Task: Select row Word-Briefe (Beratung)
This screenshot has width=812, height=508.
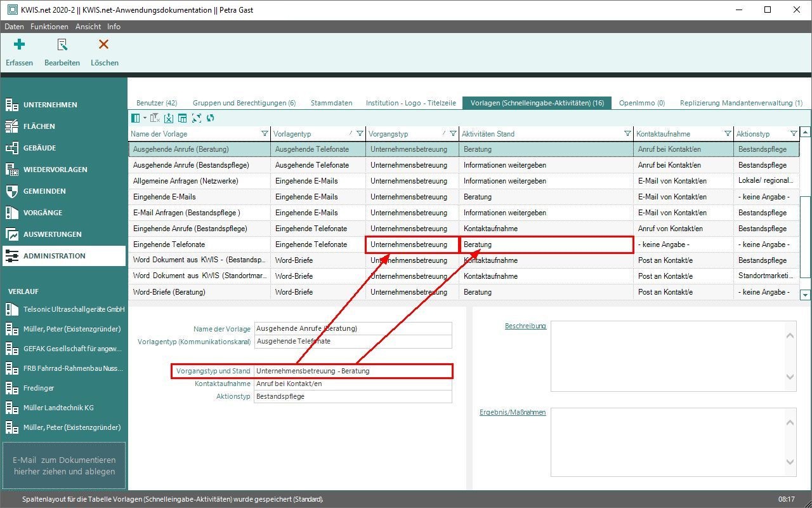Action: [x=464, y=292]
